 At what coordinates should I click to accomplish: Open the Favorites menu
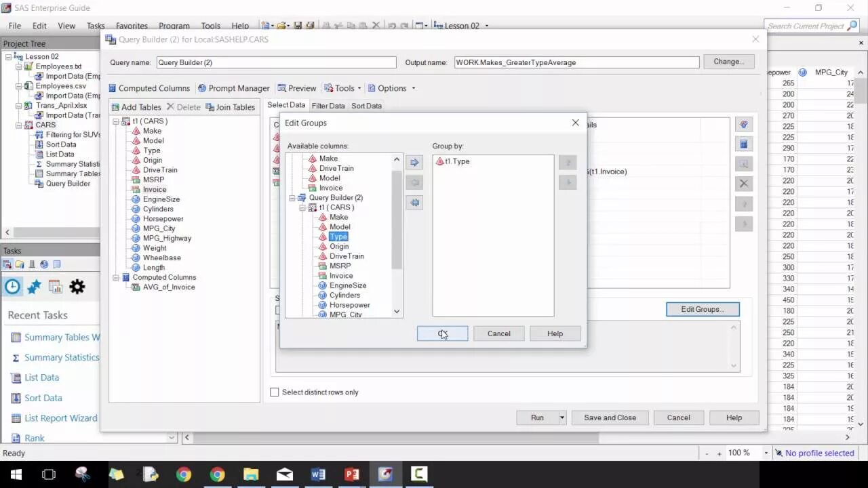click(x=132, y=26)
